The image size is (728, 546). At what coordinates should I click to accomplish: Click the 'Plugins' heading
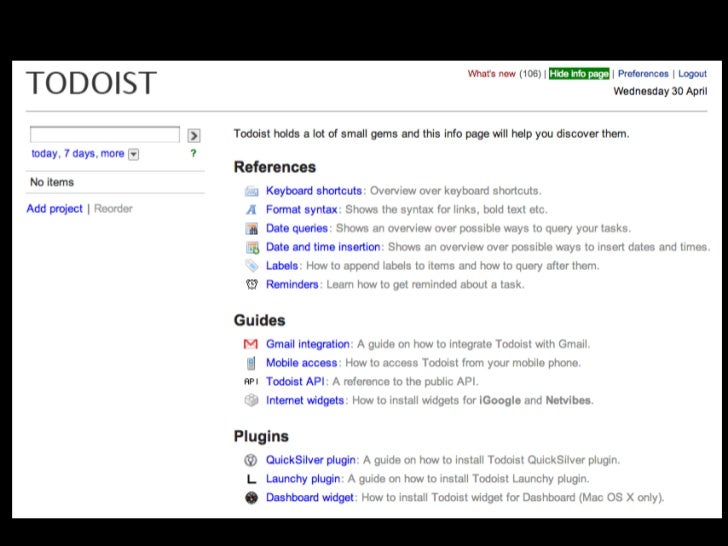click(x=261, y=436)
